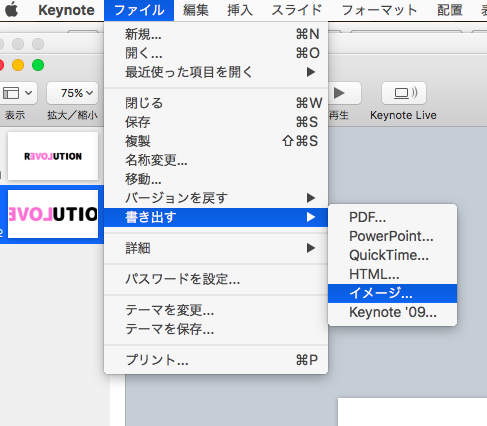Expand バージョンを戻す submenu
Image resolution: width=487 pixels, height=426 pixels.
[216, 198]
